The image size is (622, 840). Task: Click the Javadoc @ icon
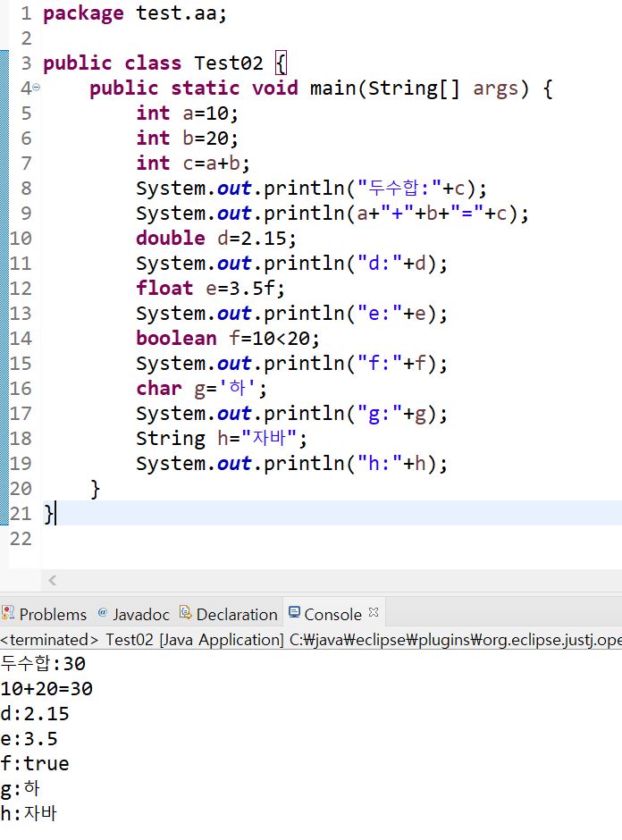[103, 612]
